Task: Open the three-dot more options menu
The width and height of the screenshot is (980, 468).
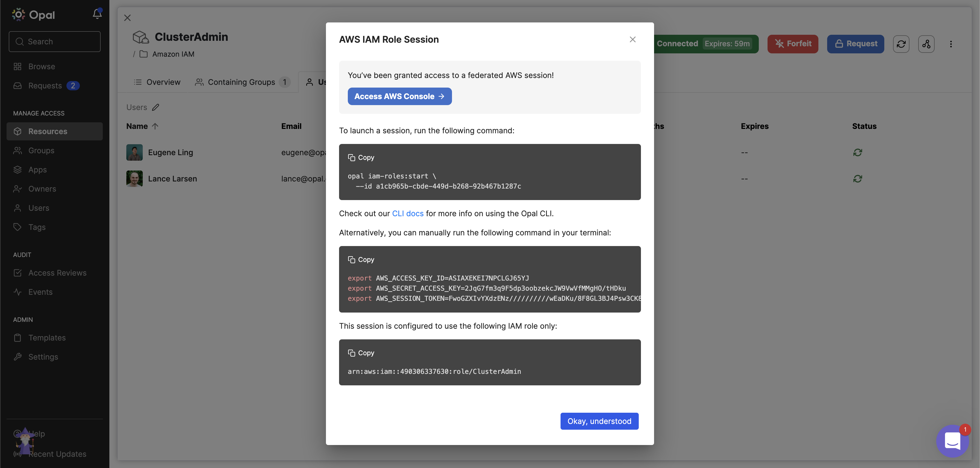Action: (951, 44)
